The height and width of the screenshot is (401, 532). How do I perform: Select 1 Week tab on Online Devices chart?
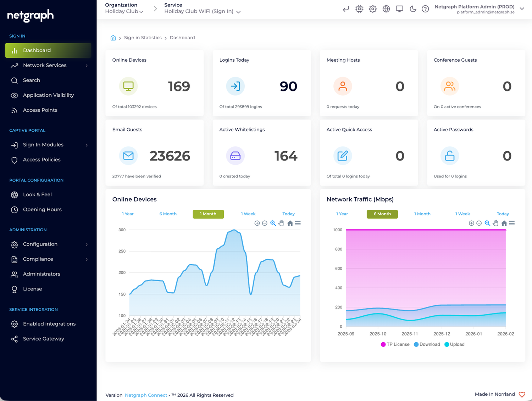click(248, 214)
